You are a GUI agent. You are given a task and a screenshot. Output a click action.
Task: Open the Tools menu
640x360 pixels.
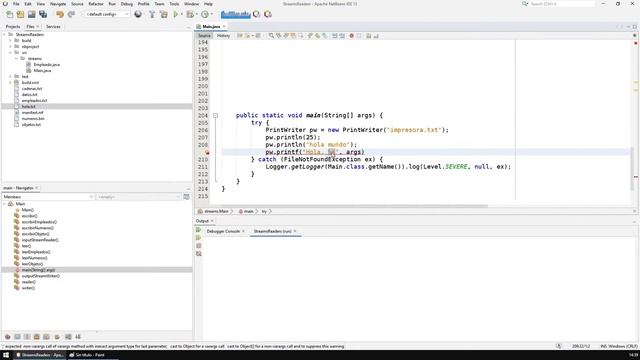pos(174,4)
